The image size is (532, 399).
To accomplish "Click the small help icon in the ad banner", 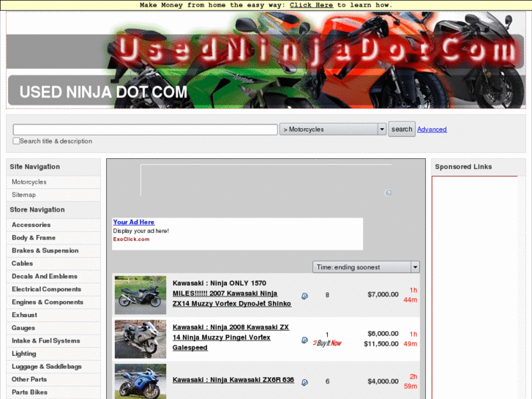I will pyautogui.click(x=388, y=193).
